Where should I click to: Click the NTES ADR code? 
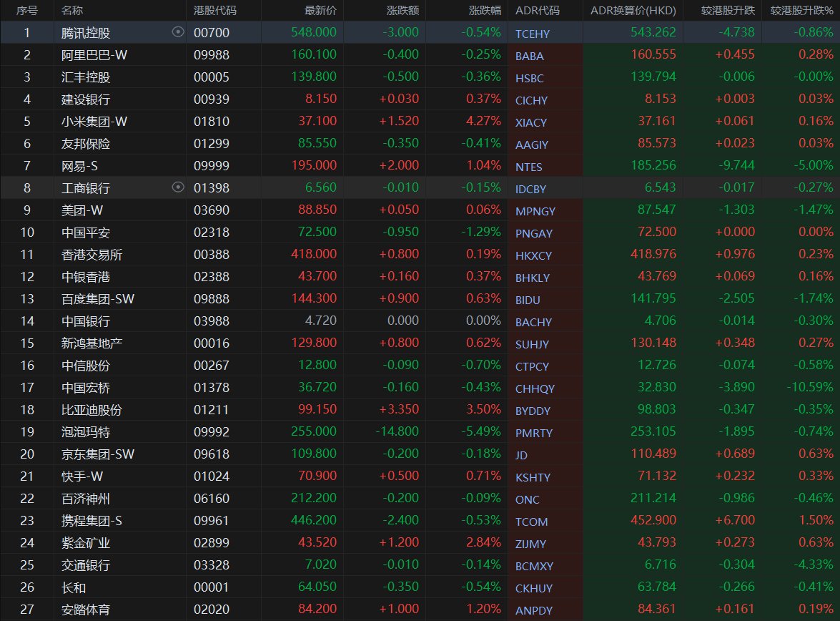[x=529, y=167]
